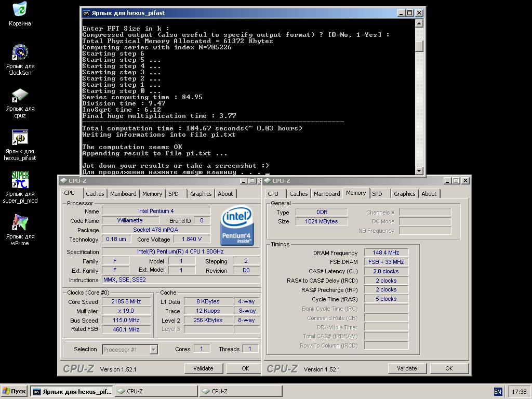This screenshot has width=532, height=399.
Task: Click left CPU-Z window title icon
Action: click(63, 181)
